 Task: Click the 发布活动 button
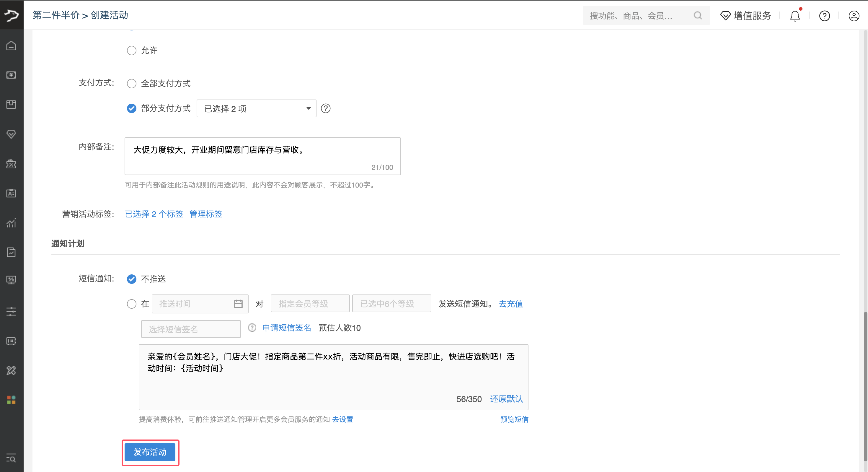(150, 452)
